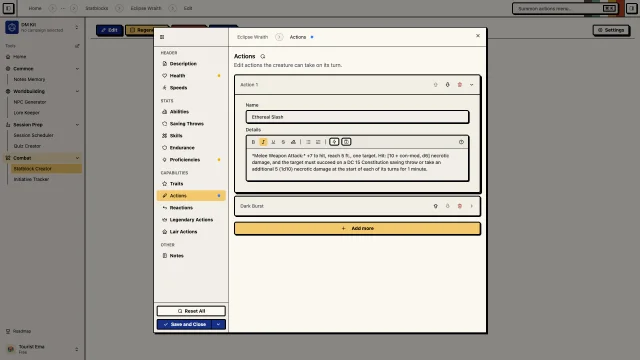Click the Add more button
The image size is (640, 360).
[357, 229]
